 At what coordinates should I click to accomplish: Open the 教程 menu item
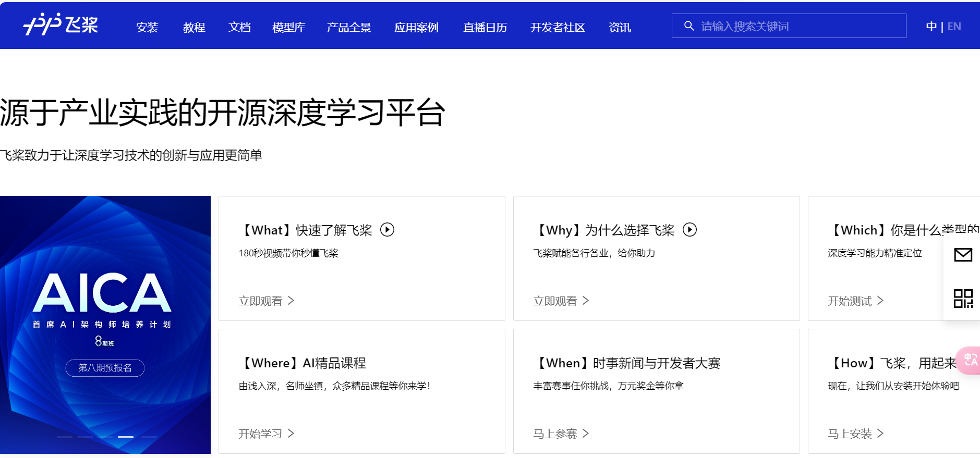click(x=194, y=27)
